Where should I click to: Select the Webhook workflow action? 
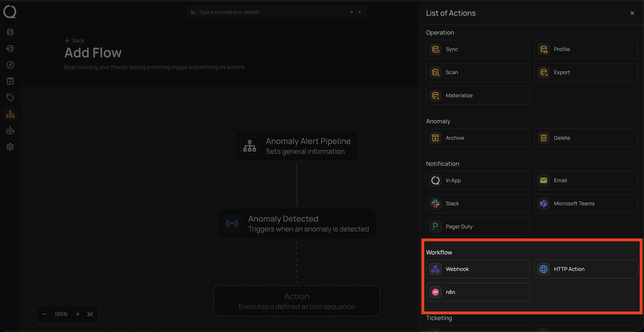(478, 269)
